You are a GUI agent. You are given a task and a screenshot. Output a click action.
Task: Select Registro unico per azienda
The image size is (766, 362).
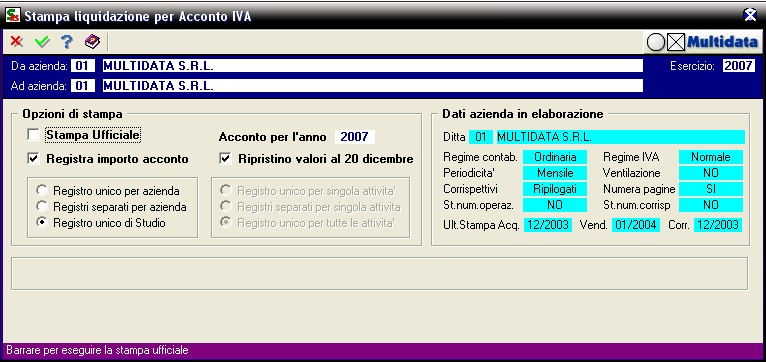(x=43, y=191)
